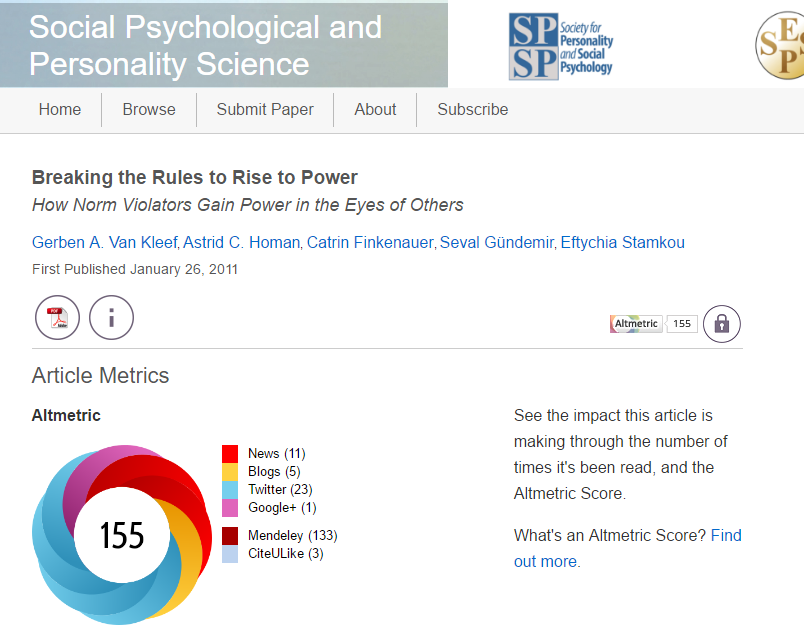This screenshot has width=804, height=633.
Task: Click the SESP gold seal logo
Action: (x=780, y=45)
